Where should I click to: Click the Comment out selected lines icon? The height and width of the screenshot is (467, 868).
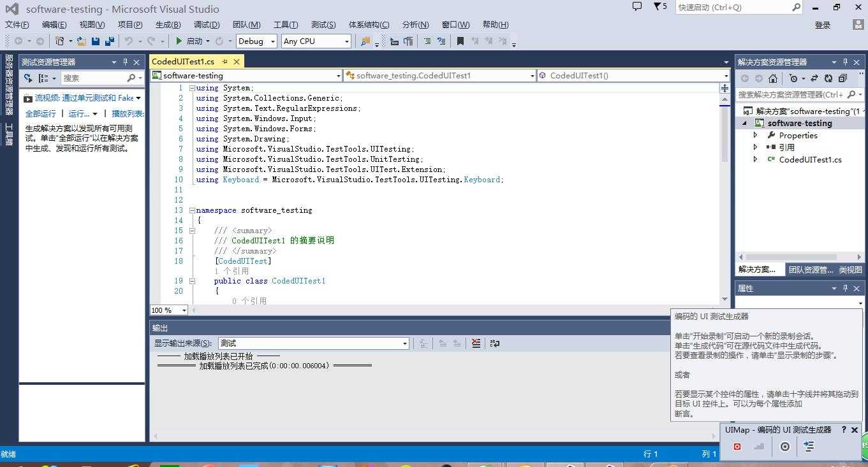(x=427, y=41)
